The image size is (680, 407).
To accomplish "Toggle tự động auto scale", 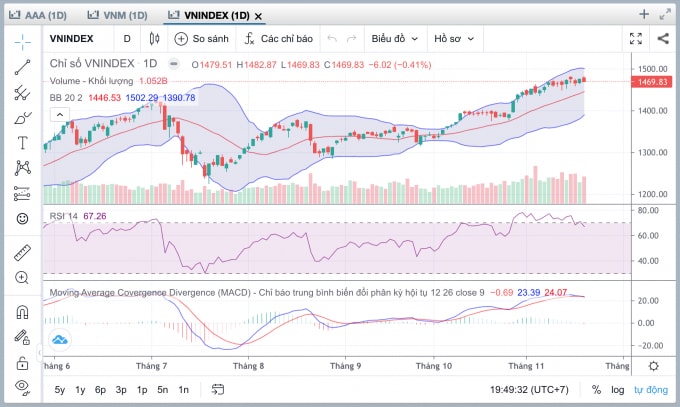I will click(x=651, y=390).
